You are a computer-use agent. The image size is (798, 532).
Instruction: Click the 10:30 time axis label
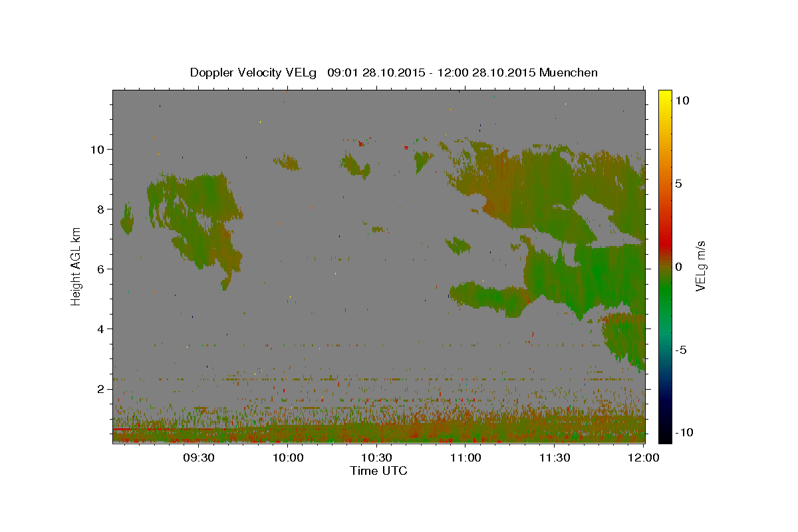click(x=377, y=458)
